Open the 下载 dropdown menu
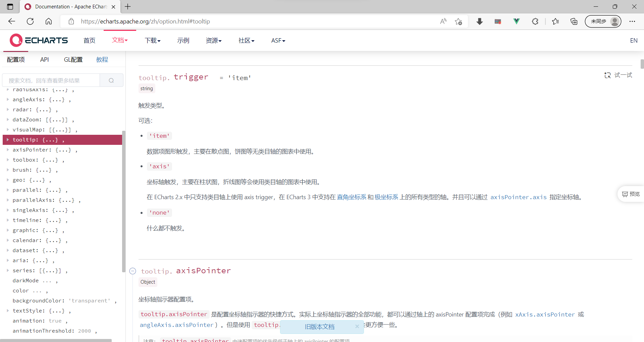Image resolution: width=644 pixels, height=342 pixels. click(x=153, y=41)
